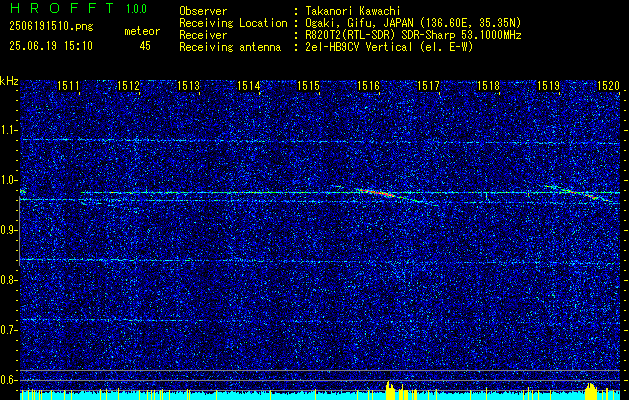Click time marker 1515

click(x=308, y=85)
